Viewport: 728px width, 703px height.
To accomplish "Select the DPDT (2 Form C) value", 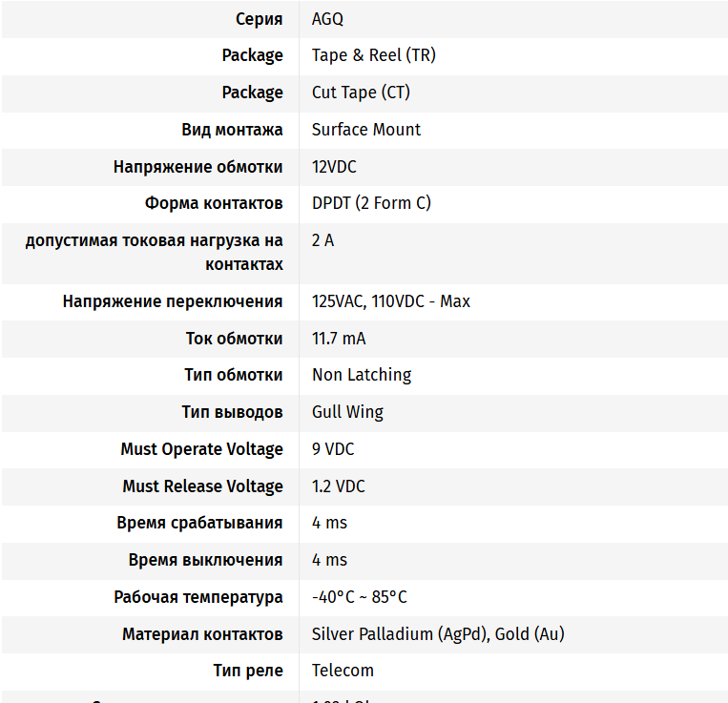I will [371, 203].
